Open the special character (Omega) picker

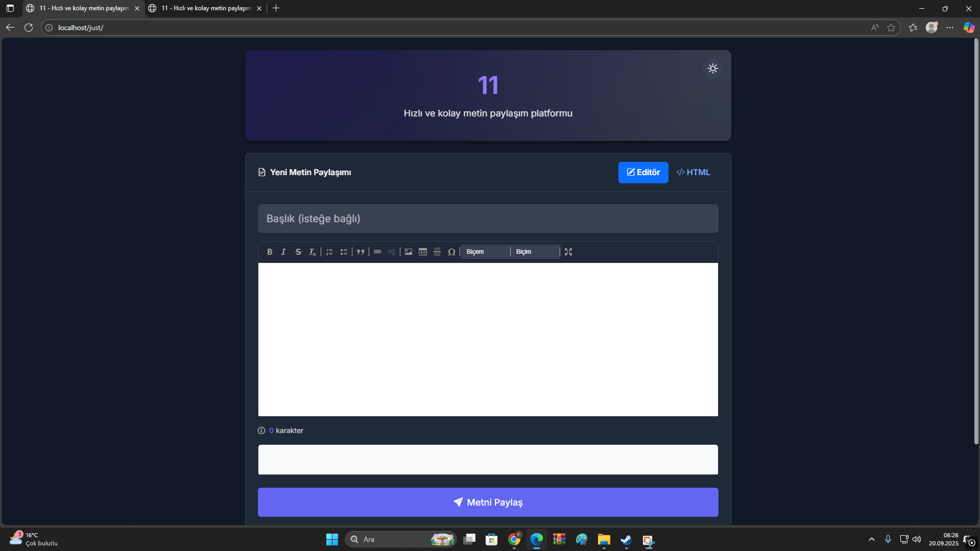point(451,252)
